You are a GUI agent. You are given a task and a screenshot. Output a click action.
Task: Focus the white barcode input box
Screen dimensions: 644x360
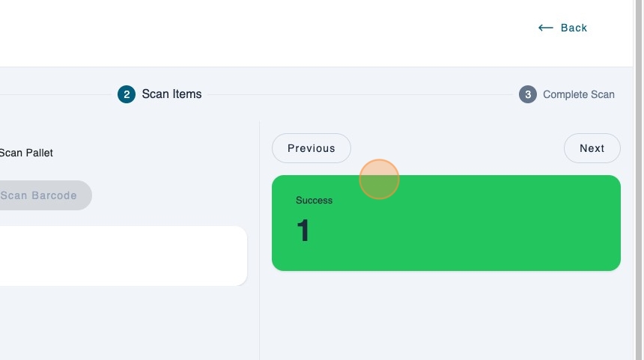120,255
